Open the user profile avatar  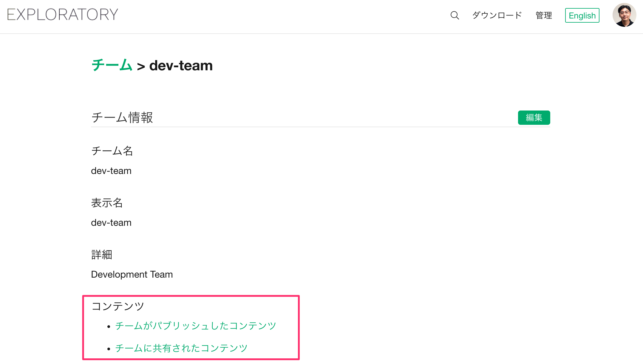click(624, 15)
